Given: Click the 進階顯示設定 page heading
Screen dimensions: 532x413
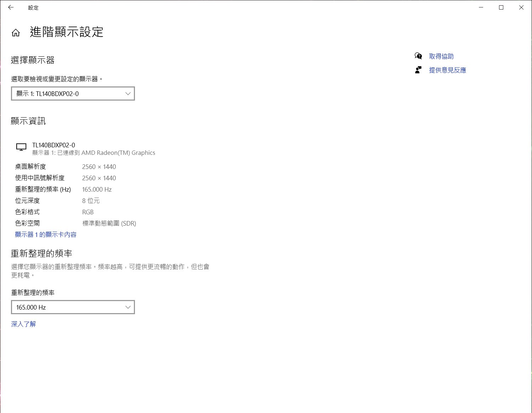Looking at the screenshot, I should click(x=67, y=32).
